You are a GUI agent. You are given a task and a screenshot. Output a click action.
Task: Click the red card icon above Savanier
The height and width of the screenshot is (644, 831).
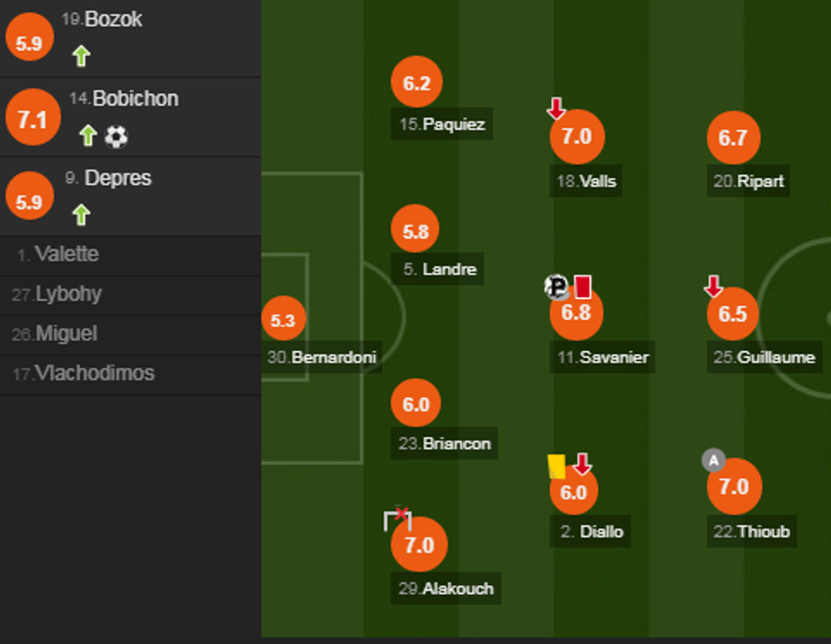[x=583, y=286]
